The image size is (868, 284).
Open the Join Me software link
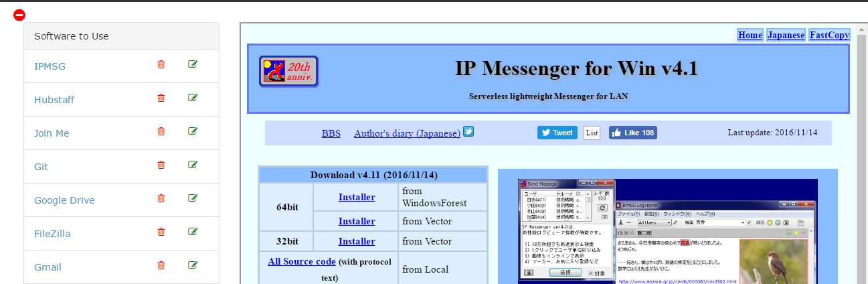click(x=52, y=133)
